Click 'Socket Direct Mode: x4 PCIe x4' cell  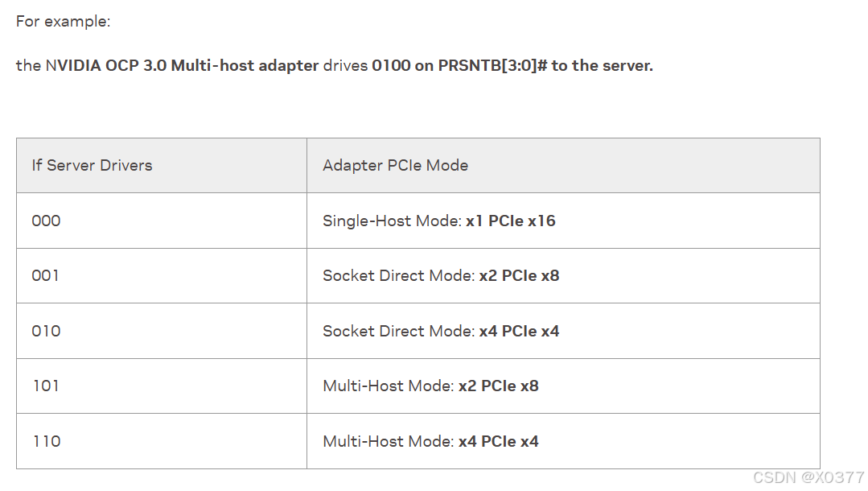tap(564, 331)
